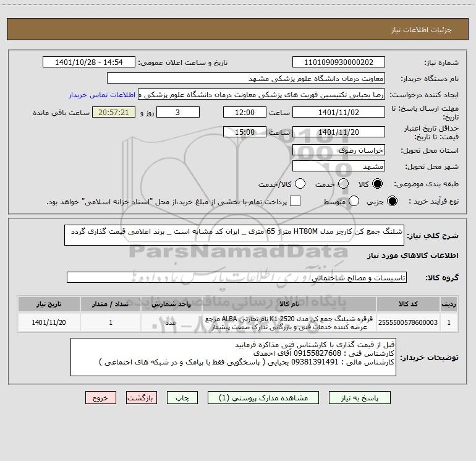476x461 pixels.
Task: Click the ردیف column header
Action: pyautogui.click(x=449, y=304)
